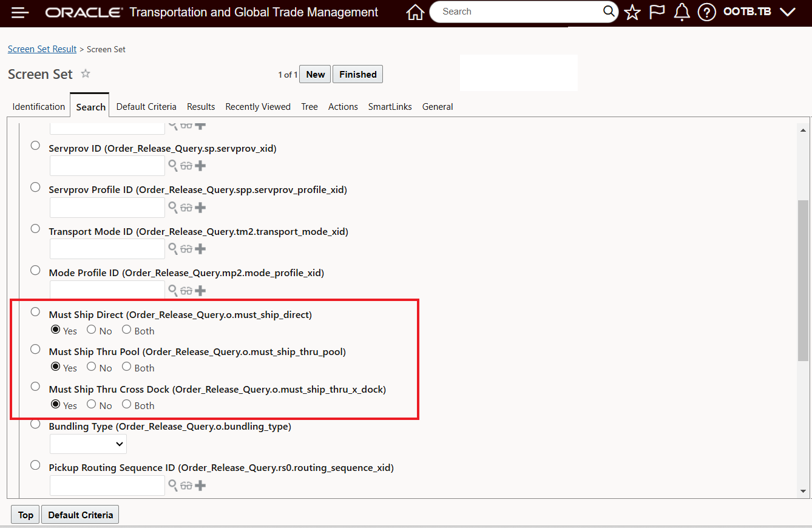Open lookup magnifier for Servprov Profile ID
The image size is (812, 528).
(x=173, y=208)
